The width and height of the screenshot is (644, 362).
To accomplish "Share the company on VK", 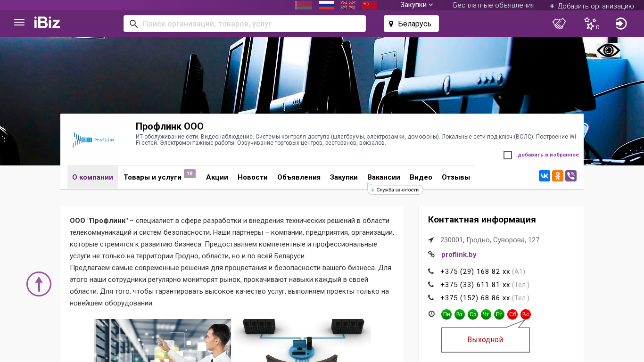I will [545, 176].
